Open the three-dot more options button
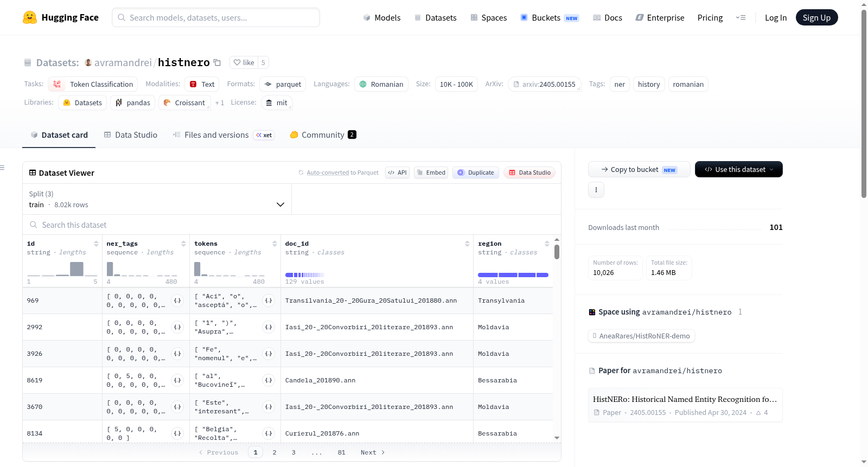This screenshot has width=868, height=467. [596, 190]
